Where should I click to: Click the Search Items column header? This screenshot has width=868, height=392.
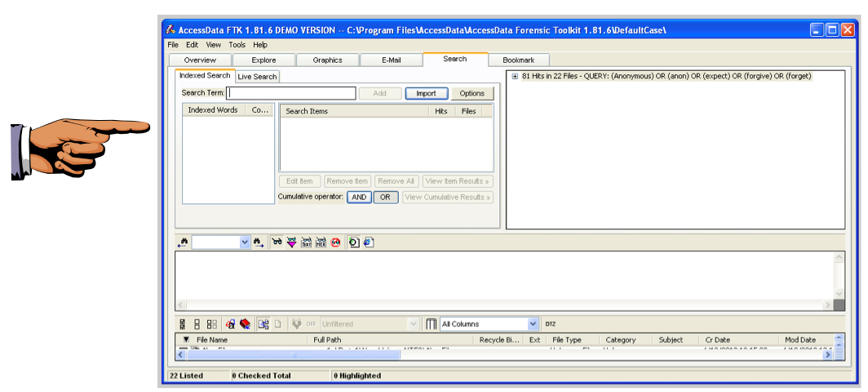[354, 111]
